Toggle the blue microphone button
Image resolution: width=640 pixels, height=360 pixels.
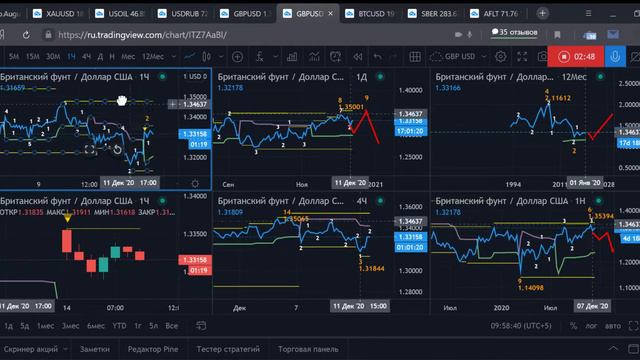(615, 56)
